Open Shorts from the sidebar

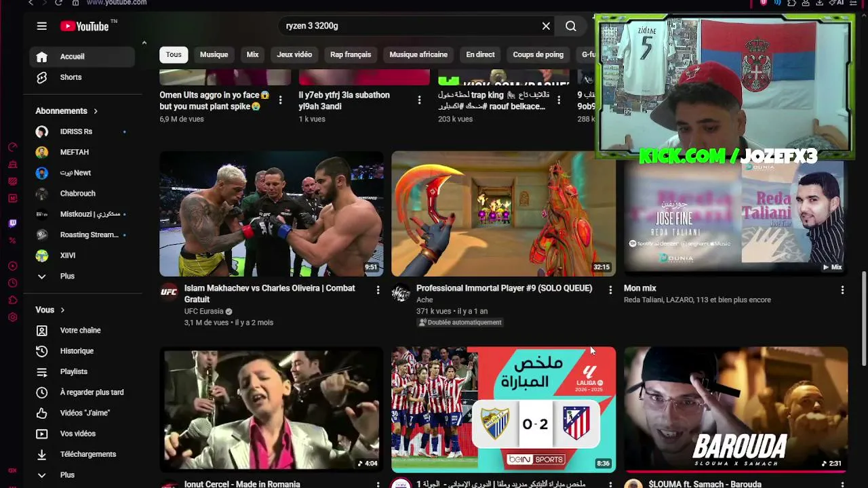[82, 77]
